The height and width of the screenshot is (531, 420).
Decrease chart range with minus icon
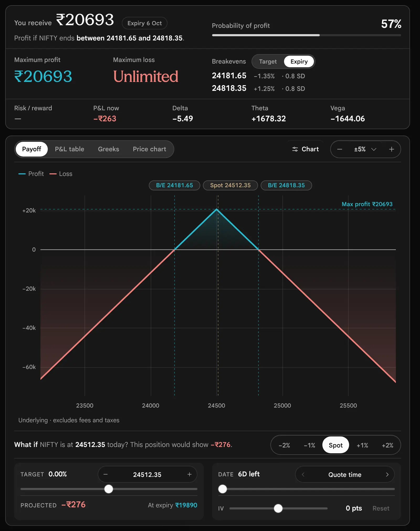[x=339, y=149]
